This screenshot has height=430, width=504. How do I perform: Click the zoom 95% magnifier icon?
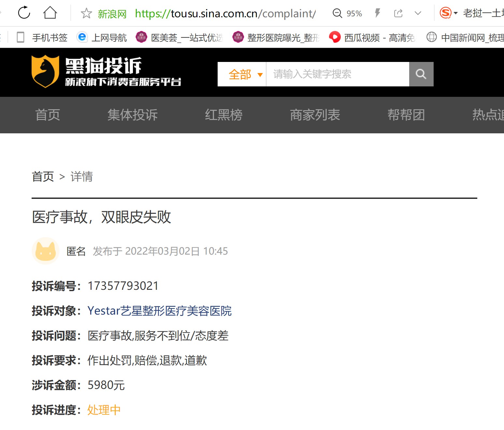click(x=337, y=13)
